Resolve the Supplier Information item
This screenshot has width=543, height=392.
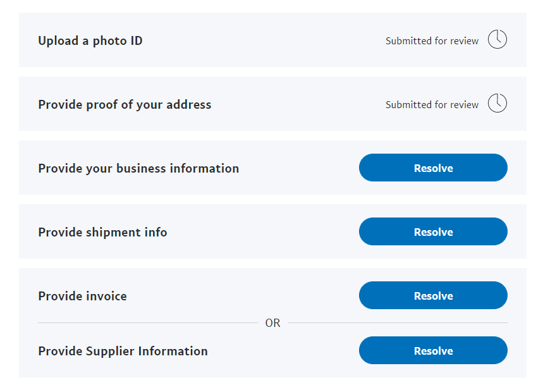433,351
